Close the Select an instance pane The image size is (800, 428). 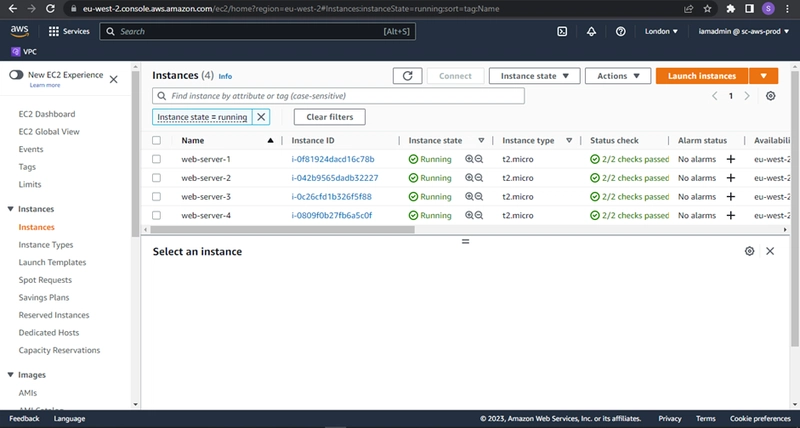pyautogui.click(x=770, y=251)
